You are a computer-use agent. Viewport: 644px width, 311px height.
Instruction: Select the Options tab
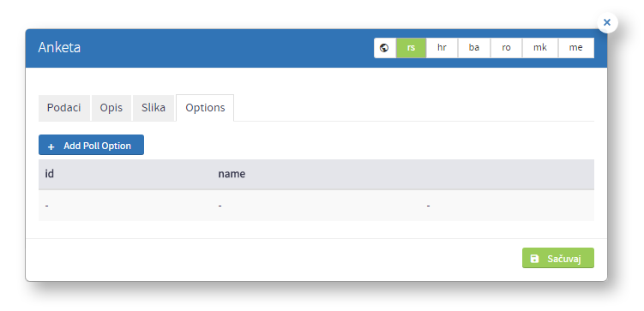tap(205, 108)
